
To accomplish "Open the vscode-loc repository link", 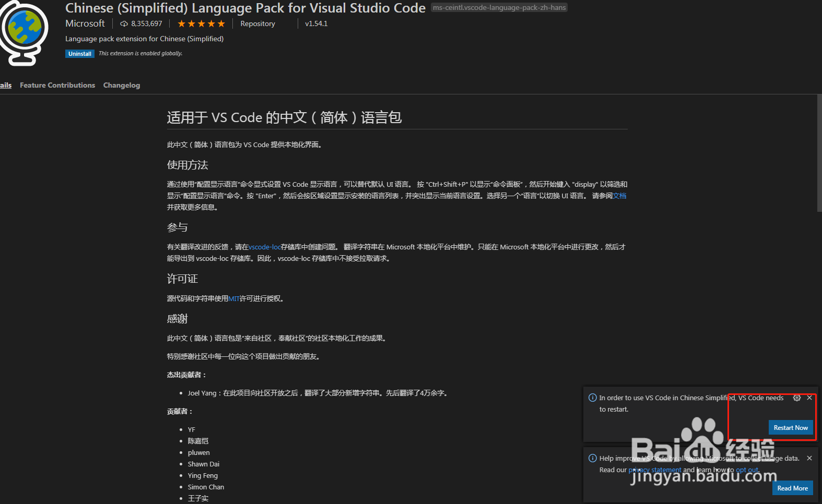I will (x=265, y=247).
